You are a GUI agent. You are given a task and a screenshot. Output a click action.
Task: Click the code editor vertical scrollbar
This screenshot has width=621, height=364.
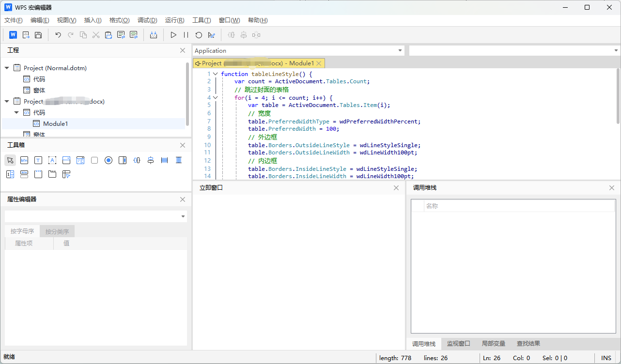click(x=618, y=97)
